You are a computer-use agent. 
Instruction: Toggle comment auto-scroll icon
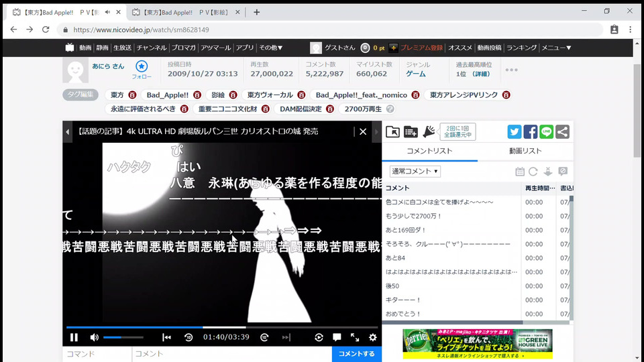[548, 172]
